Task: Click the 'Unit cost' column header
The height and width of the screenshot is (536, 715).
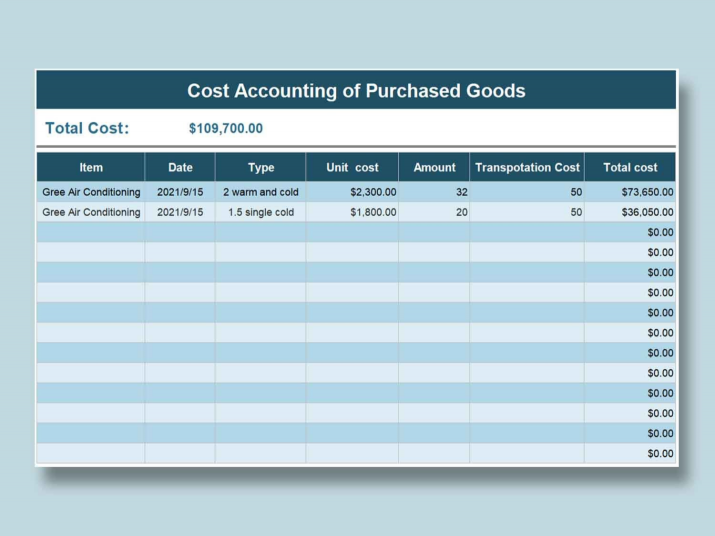Action: 352,167
